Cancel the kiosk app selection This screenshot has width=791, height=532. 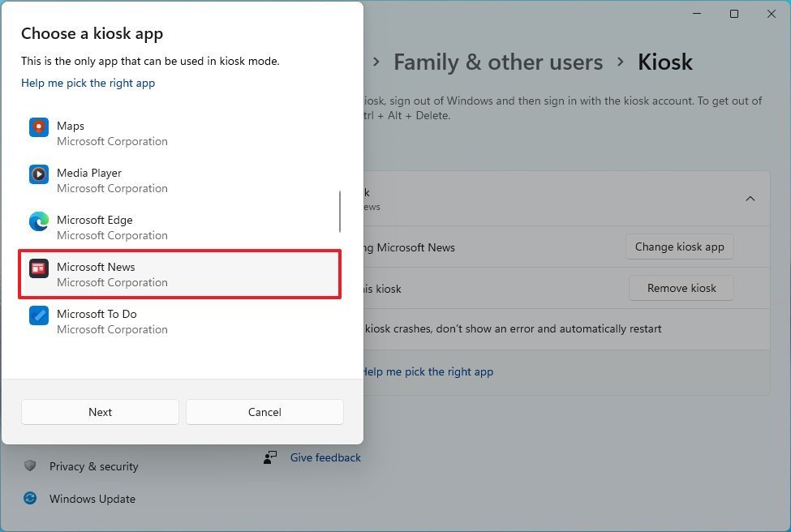click(x=264, y=412)
